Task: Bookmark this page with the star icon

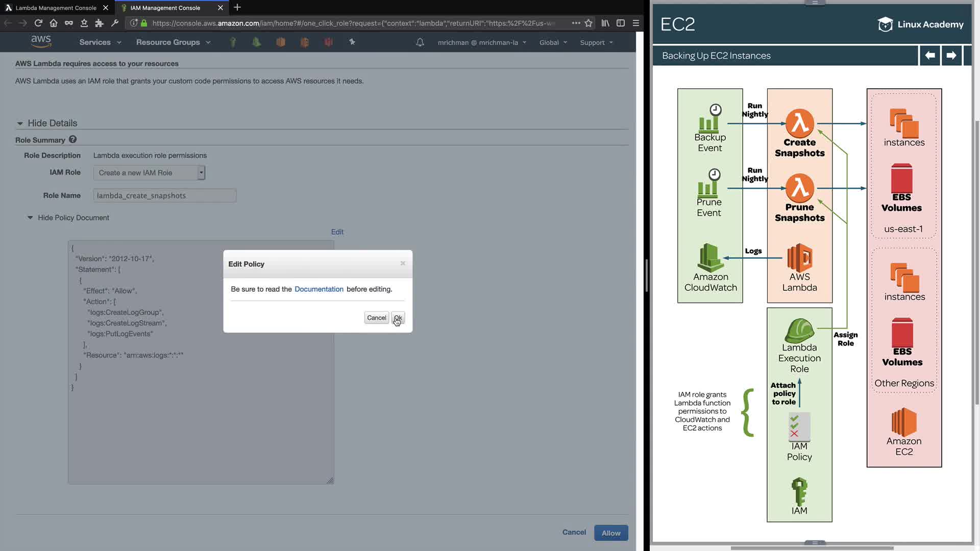Action: pos(589,23)
